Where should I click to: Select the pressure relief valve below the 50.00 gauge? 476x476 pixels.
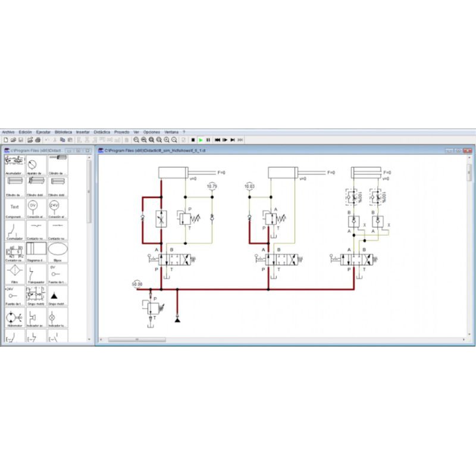point(154,308)
